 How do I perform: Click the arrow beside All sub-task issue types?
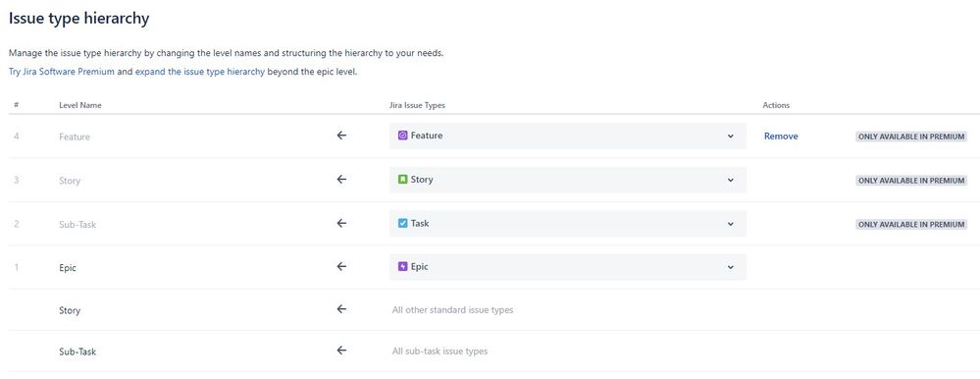tap(341, 351)
